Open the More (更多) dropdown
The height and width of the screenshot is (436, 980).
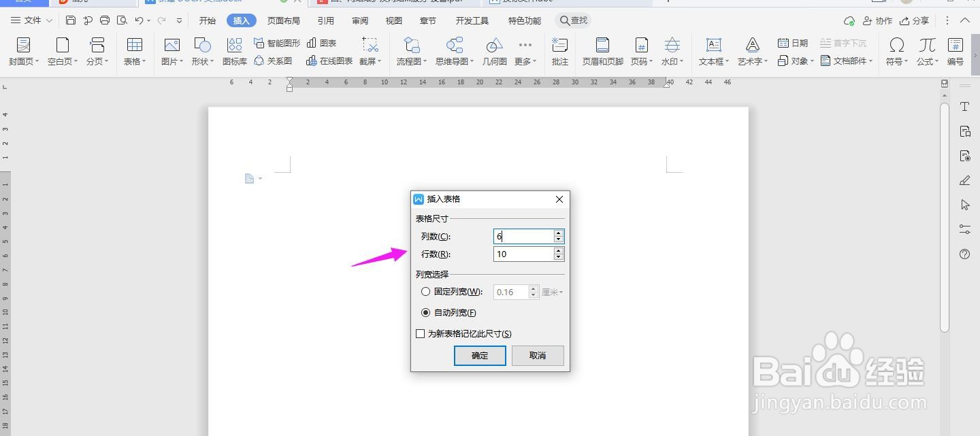coord(525,51)
